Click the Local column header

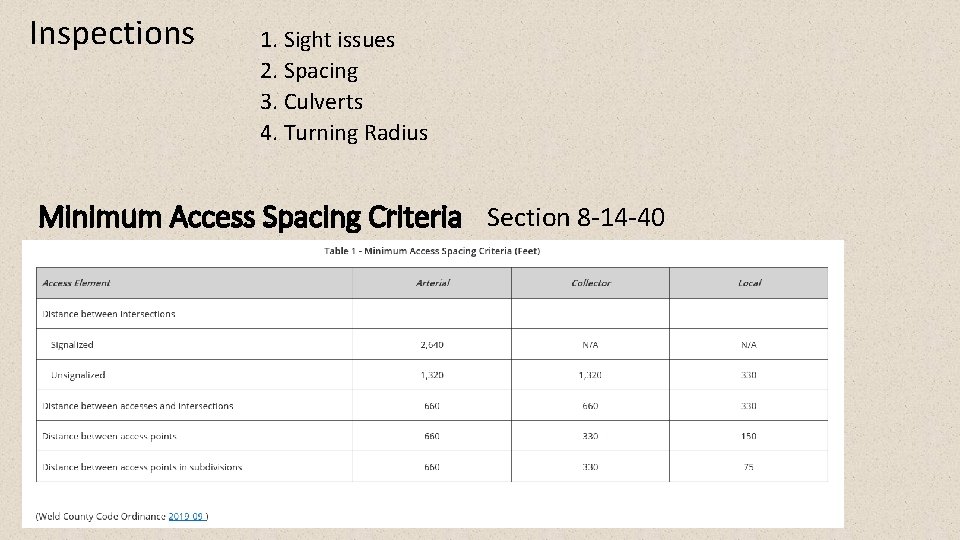tap(749, 283)
